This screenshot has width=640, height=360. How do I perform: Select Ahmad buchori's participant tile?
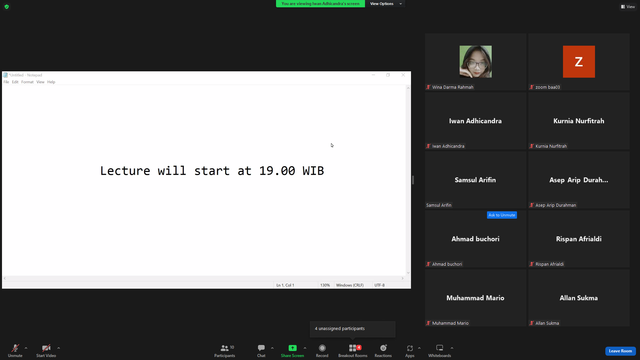pos(476,239)
